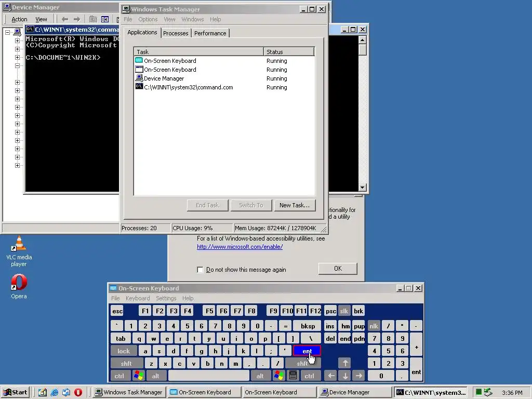Click the Device Manager icon in task list
Image resolution: width=532 pixels, height=399 pixels.
pos(139,78)
